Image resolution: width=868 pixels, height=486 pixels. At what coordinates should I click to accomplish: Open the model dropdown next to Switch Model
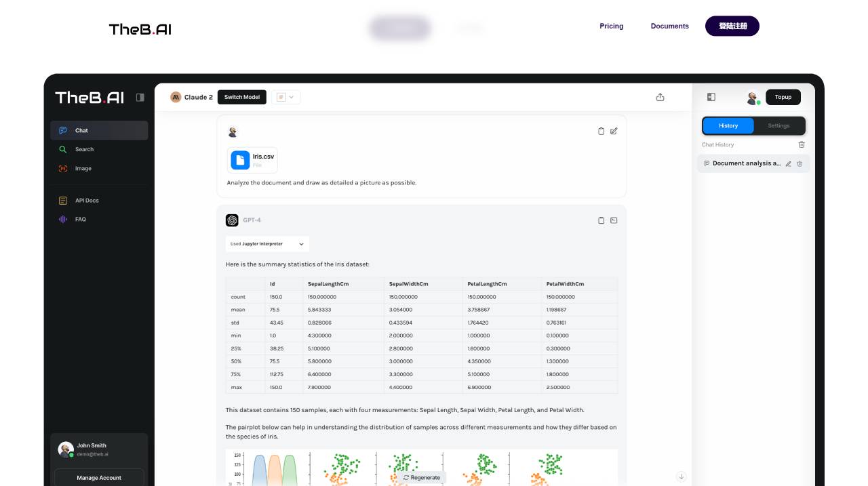[287, 97]
